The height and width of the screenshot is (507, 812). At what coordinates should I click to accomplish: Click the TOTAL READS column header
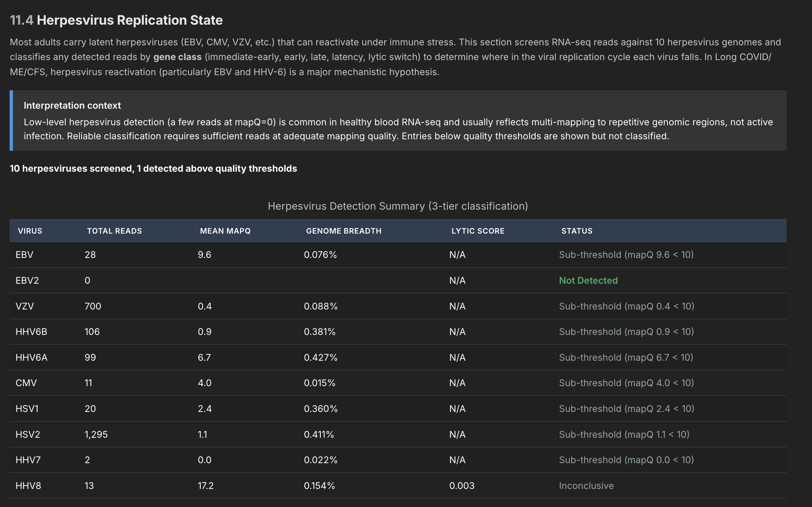114,231
